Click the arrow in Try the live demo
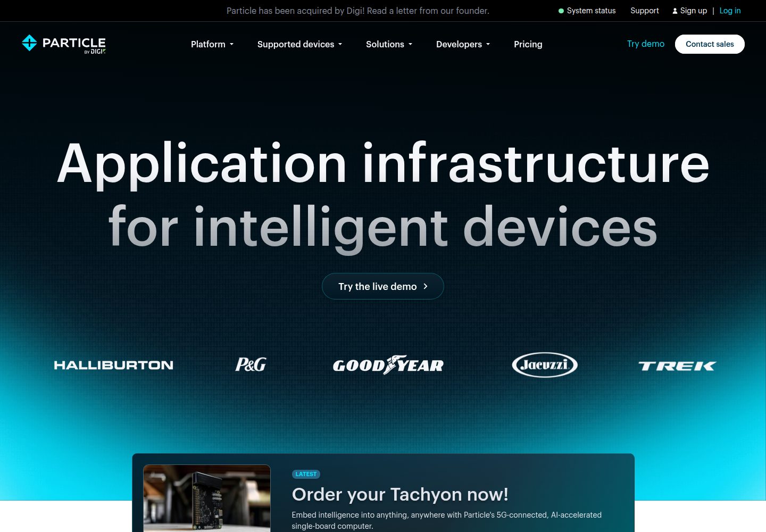Viewport: 766px width, 532px height. [426, 286]
